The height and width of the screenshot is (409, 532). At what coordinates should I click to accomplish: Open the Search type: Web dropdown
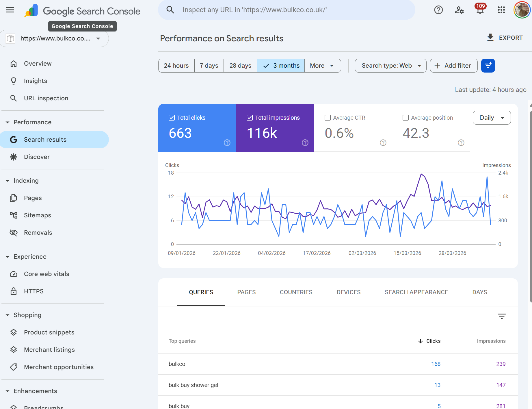(390, 66)
